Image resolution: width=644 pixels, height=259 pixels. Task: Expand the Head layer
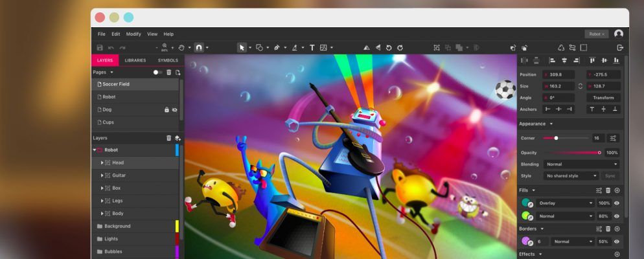point(102,163)
